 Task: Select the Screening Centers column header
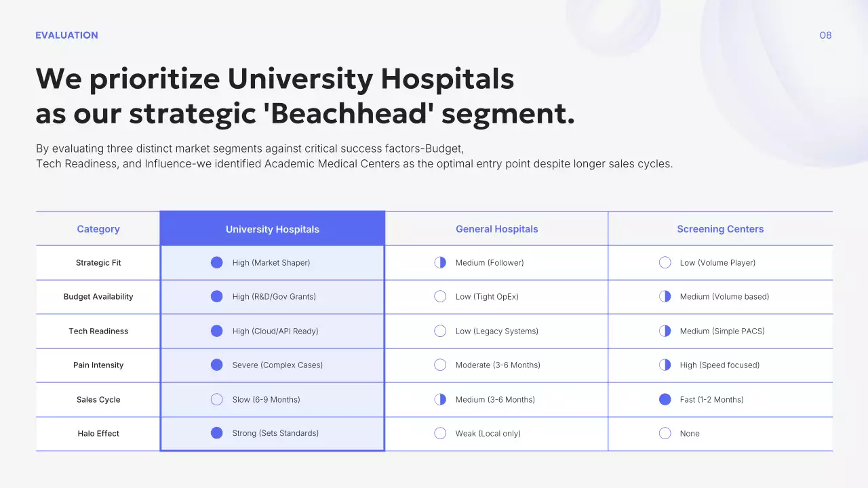click(720, 229)
